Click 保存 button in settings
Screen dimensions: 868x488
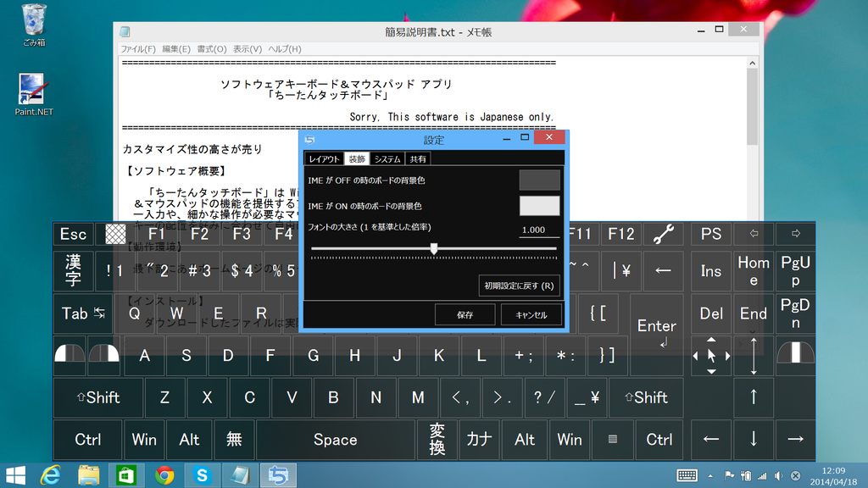(465, 315)
